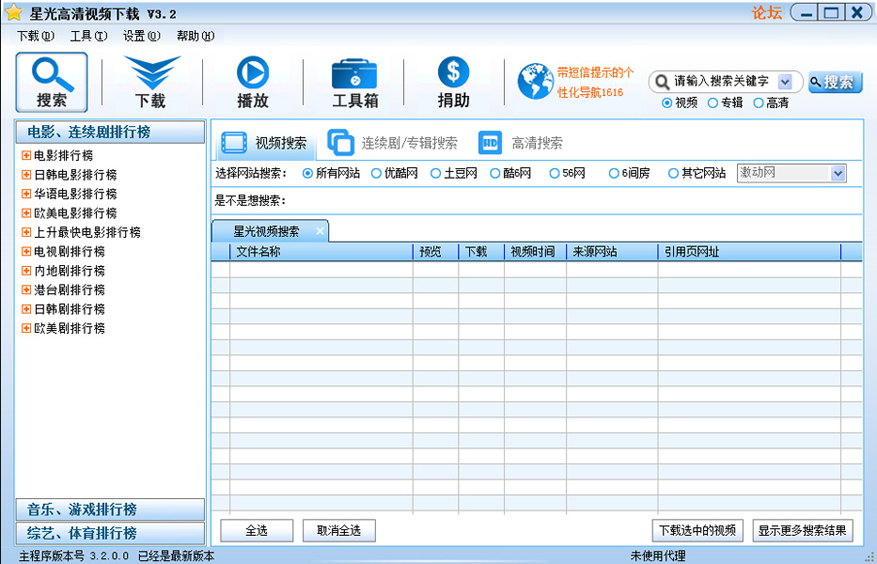
Task: Expand 内地剧排行榜 tree node
Action: (x=26, y=270)
